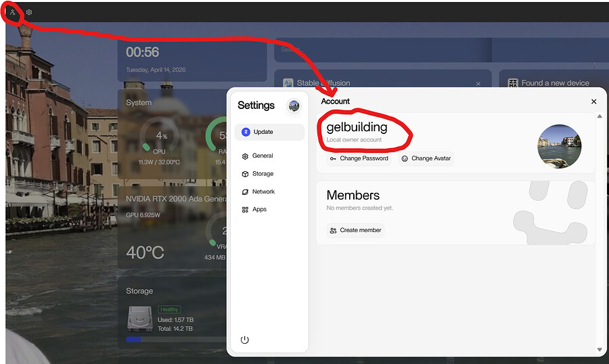Click the power icon in Settings sidebar
The width and height of the screenshot is (609, 364).
click(x=245, y=340)
